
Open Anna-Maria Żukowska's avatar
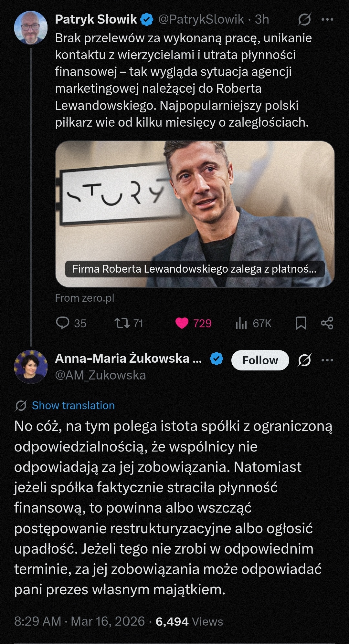[31, 367]
